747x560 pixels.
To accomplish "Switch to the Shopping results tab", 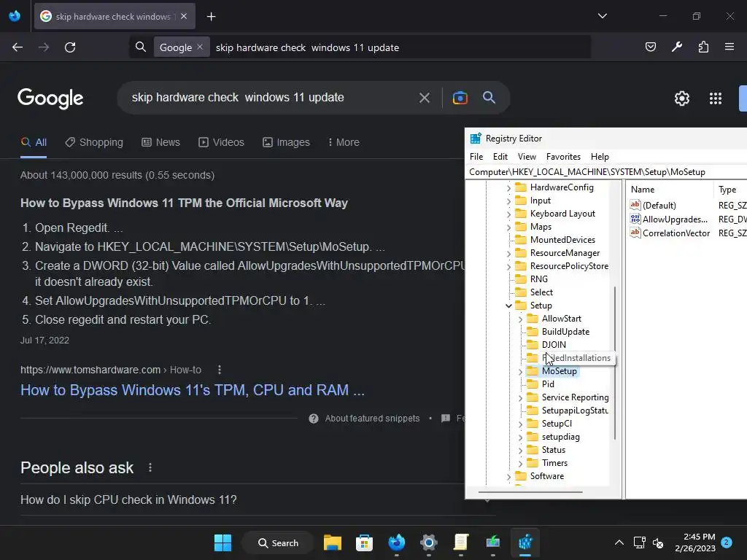I will (x=94, y=142).
